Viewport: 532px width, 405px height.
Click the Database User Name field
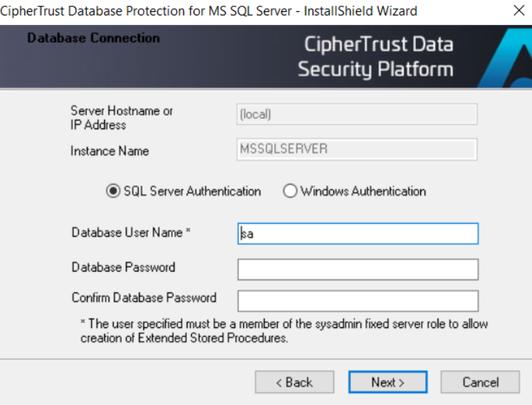coord(358,234)
